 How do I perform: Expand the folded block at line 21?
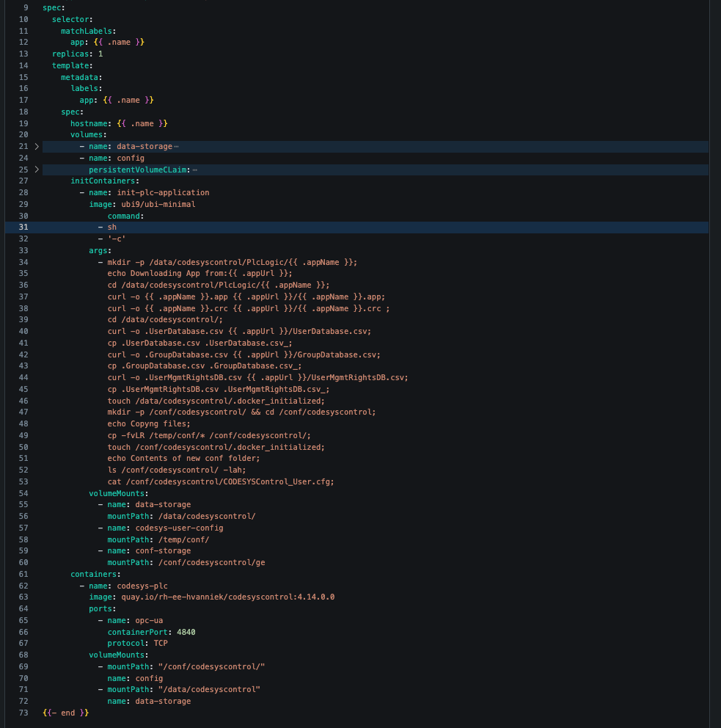tap(37, 147)
